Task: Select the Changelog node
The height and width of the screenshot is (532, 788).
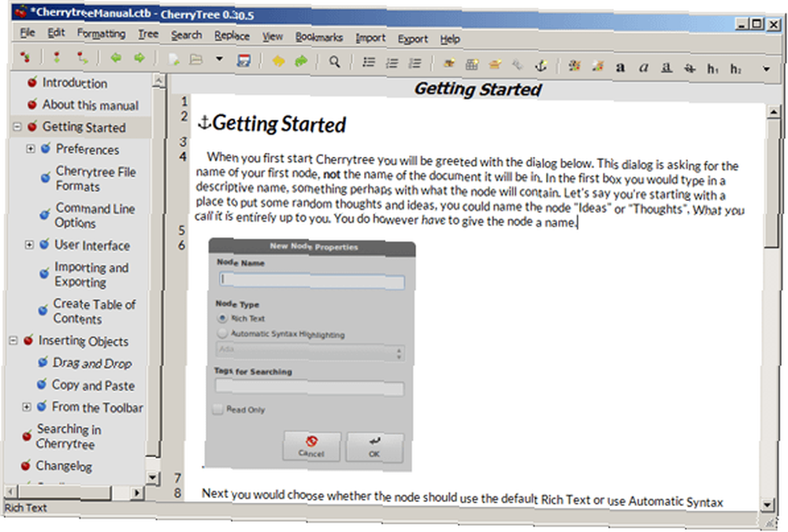Action: point(63,466)
